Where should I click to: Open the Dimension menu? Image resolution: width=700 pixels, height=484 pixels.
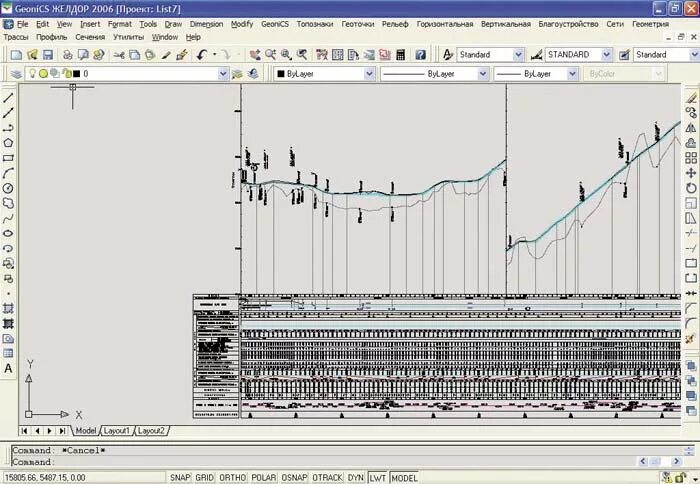206,24
